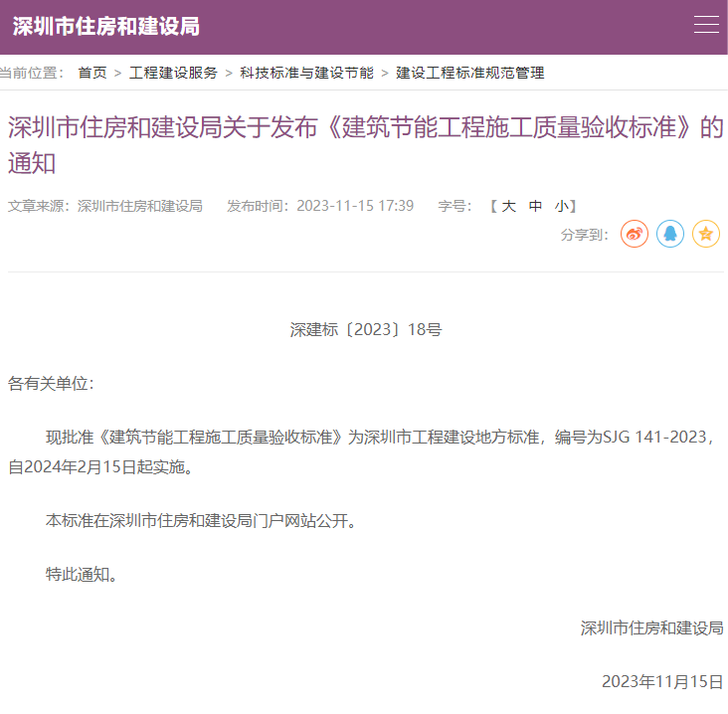Set font size to 中
This screenshot has width=728, height=714.
535,206
